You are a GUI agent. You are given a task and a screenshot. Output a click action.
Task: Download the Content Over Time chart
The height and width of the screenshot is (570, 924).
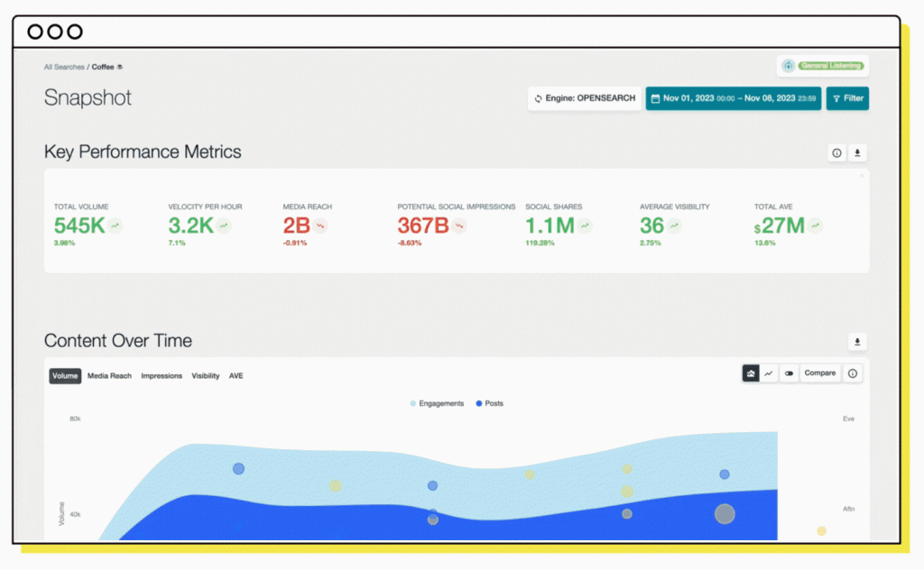coord(858,342)
